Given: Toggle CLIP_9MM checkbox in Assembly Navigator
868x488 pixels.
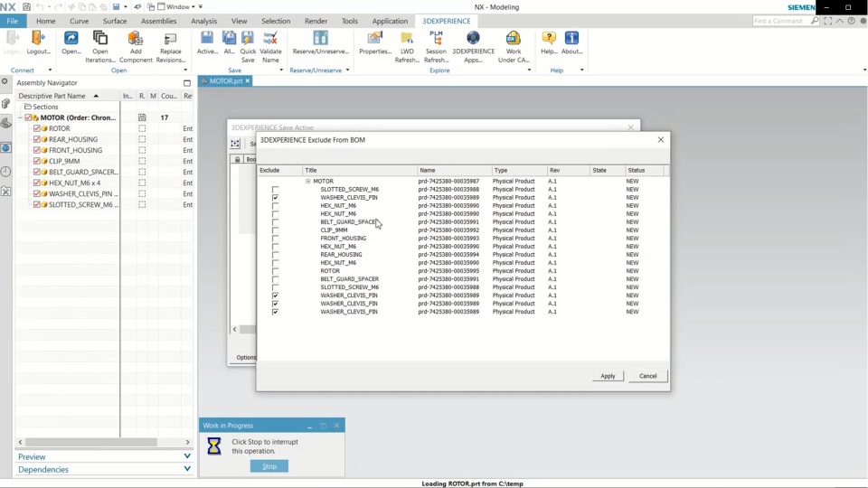Looking at the screenshot, I should [37, 161].
